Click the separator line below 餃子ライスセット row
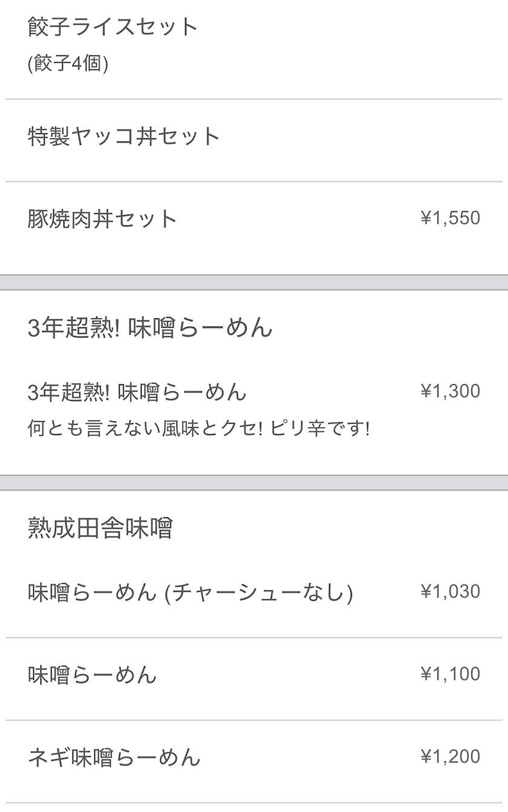This screenshot has height=812, width=508. coord(254,99)
